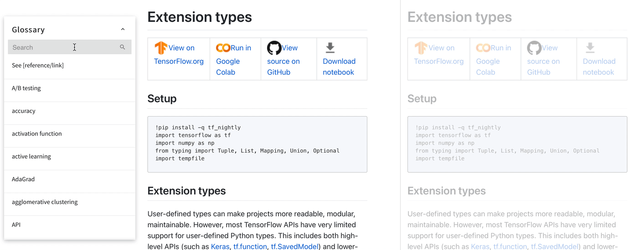The height and width of the screenshot is (250, 644).
Task: Click 'Download notebook' link in left page
Action: [x=339, y=66]
